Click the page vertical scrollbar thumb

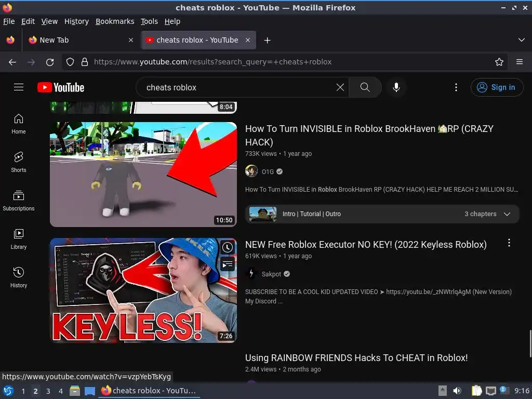pos(530,343)
